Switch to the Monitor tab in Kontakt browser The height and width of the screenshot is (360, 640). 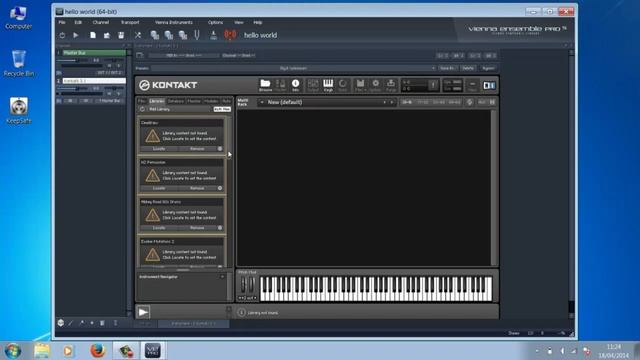point(194,101)
